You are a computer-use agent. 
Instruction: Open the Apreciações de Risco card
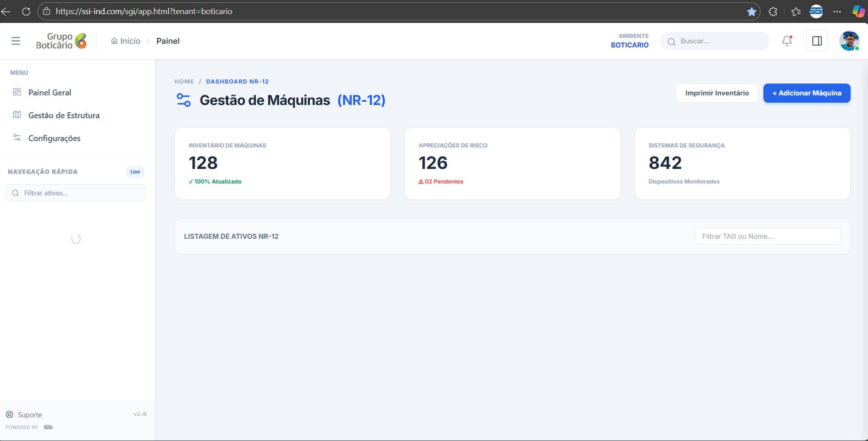click(513, 163)
